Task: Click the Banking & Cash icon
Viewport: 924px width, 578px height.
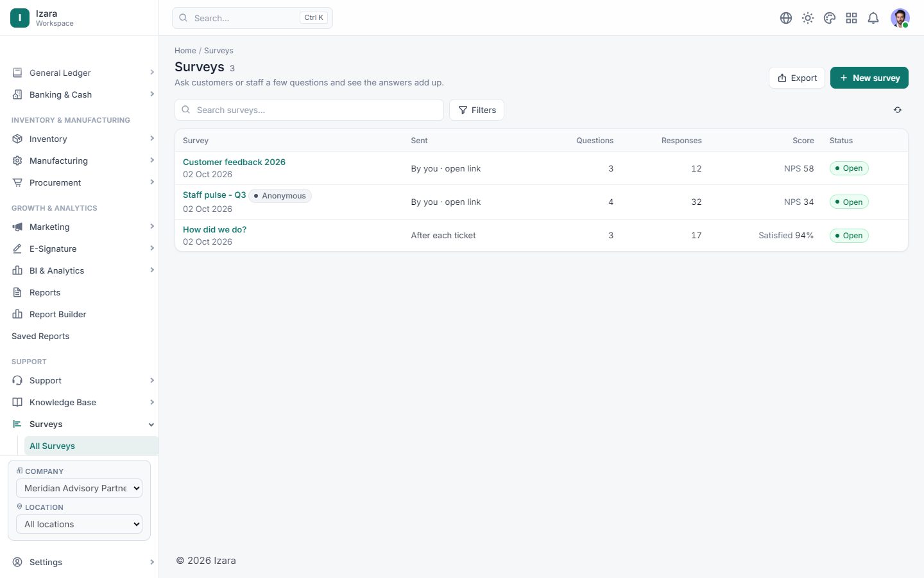Action: [17, 94]
